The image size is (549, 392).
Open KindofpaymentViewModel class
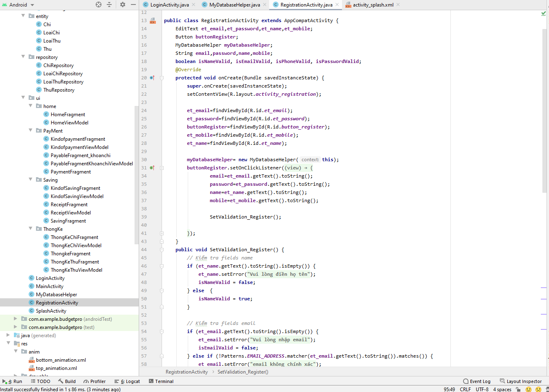point(79,147)
